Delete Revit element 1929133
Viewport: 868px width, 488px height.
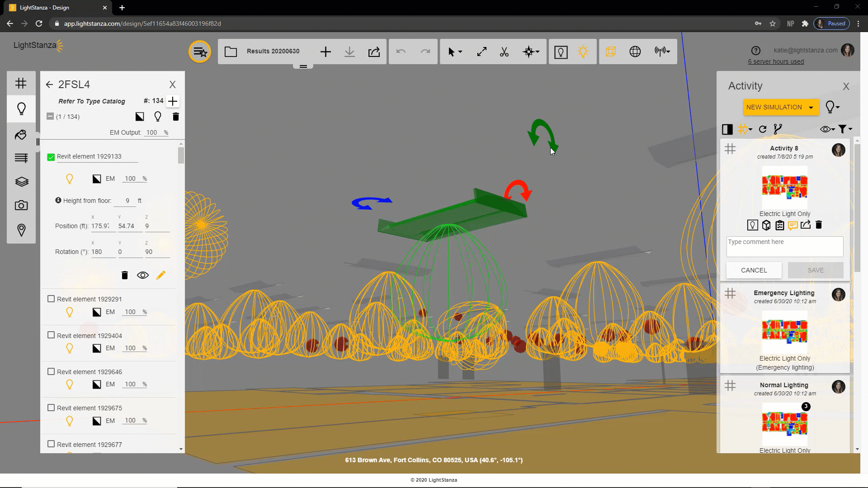tap(125, 275)
